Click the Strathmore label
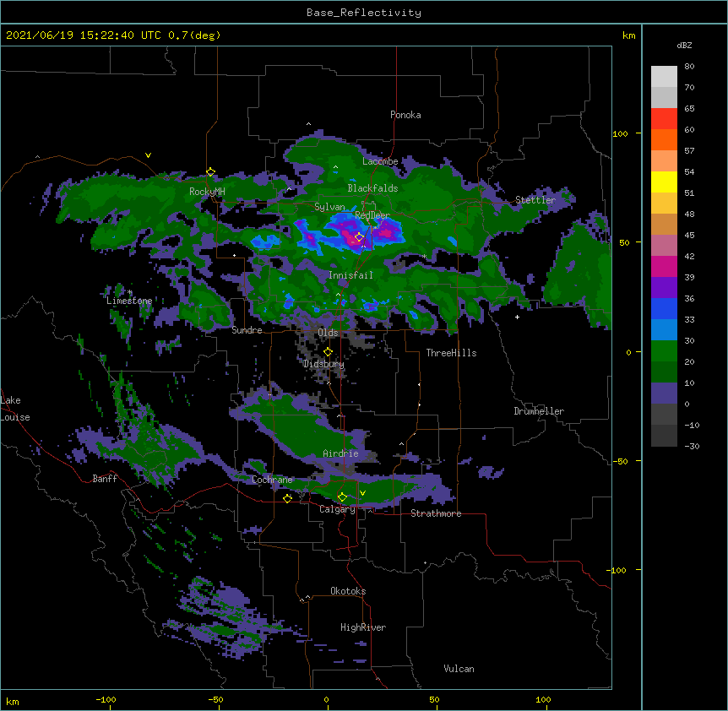Image resolution: width=728 pixels, height=711 pixels. [x=436, y=513]
